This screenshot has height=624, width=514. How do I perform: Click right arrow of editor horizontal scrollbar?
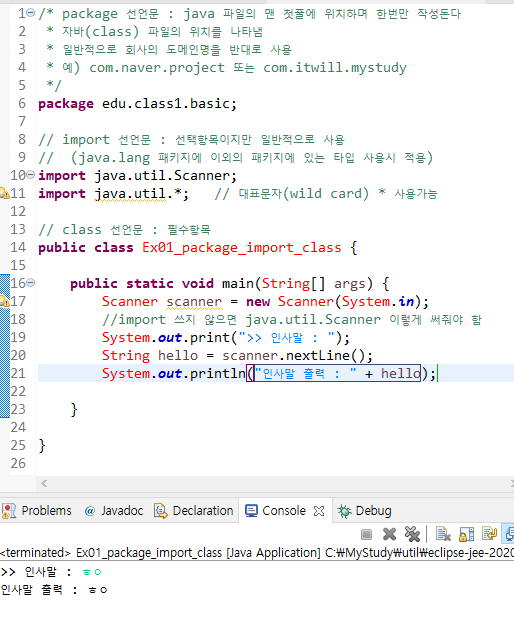tap(511, 484)
